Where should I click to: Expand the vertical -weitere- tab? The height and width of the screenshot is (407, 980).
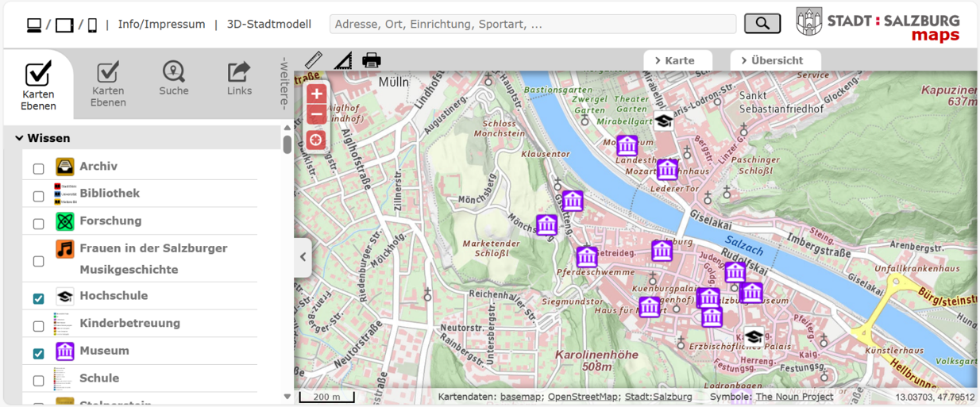[x=284, y=83]
